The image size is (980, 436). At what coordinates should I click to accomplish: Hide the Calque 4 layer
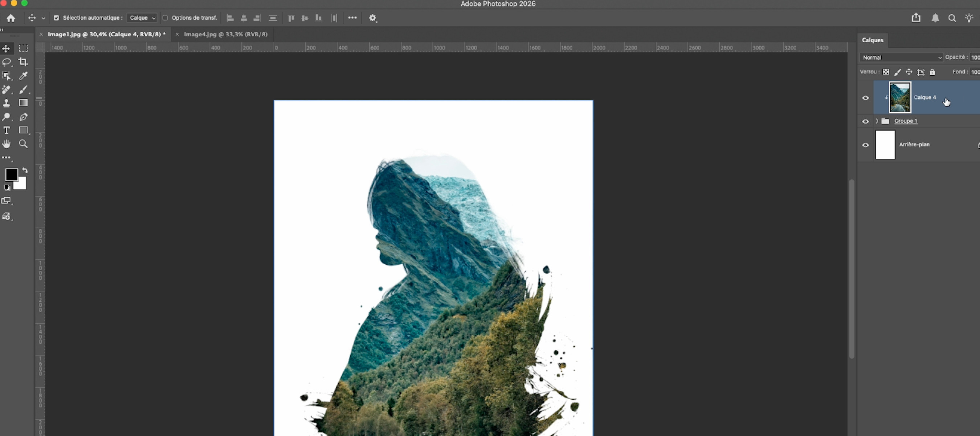click(x=866, y=98)
